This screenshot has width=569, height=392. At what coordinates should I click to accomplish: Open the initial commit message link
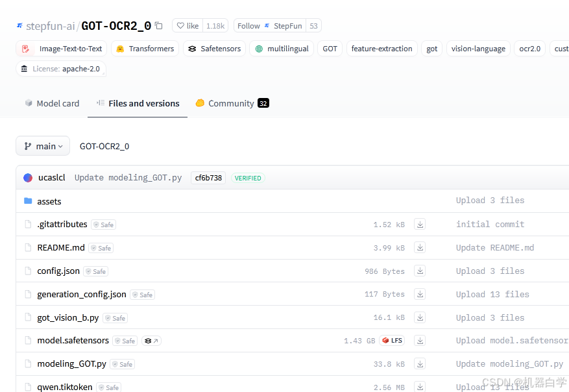tap(490, 225)
